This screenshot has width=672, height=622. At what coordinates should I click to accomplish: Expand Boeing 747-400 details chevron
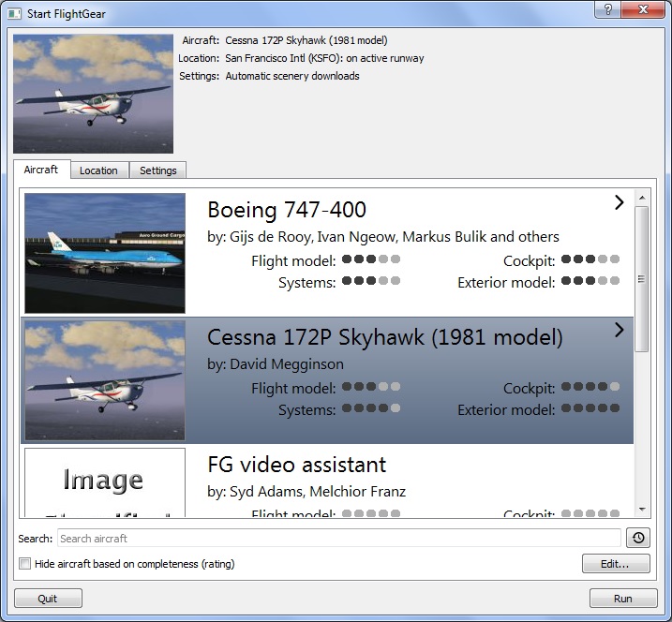coord(619,202)
